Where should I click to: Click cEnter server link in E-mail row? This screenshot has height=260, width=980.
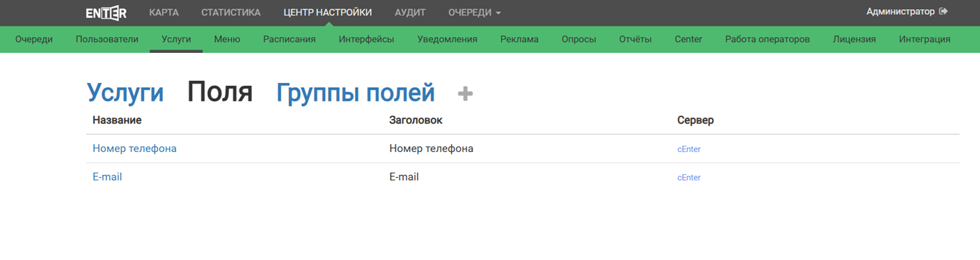tap(689, 178)
